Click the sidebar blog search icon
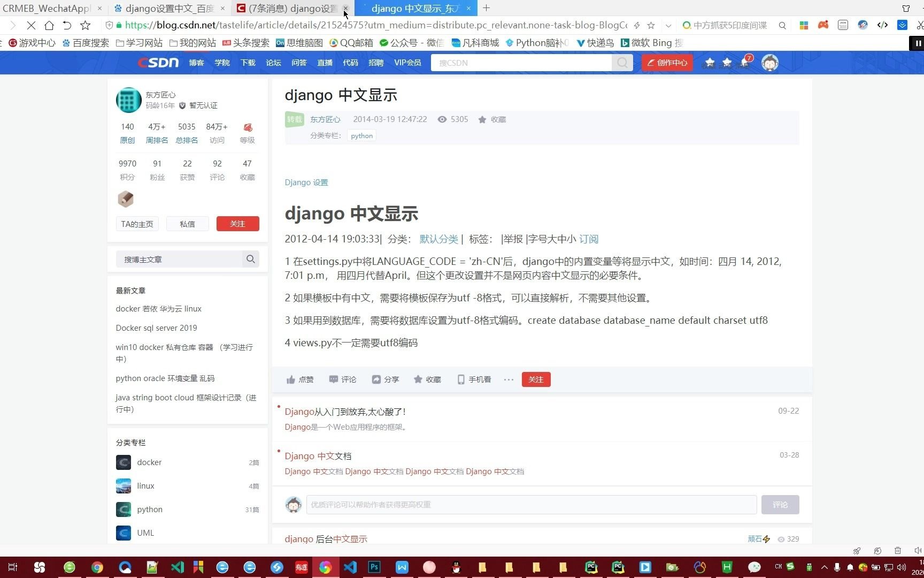Viewport: 924px width, 578px height. pyautogui.click(x=250, y=259)
